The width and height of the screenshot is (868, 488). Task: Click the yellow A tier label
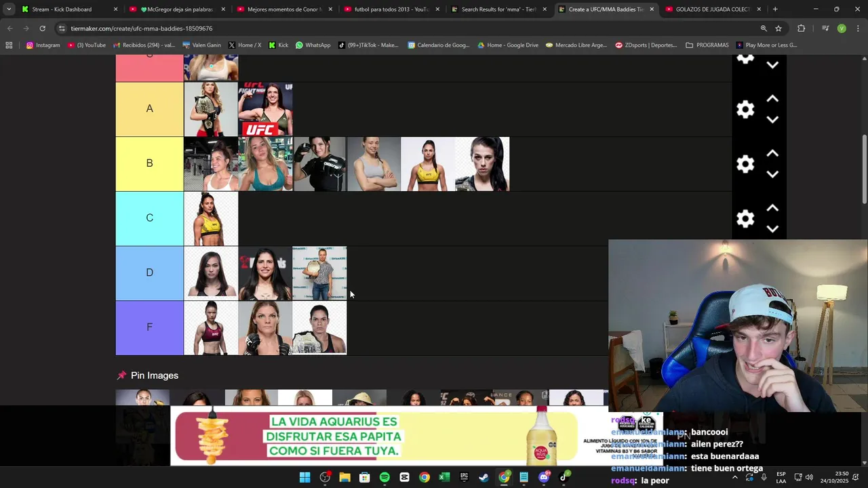pyautogui.click(x=149, y=109)
